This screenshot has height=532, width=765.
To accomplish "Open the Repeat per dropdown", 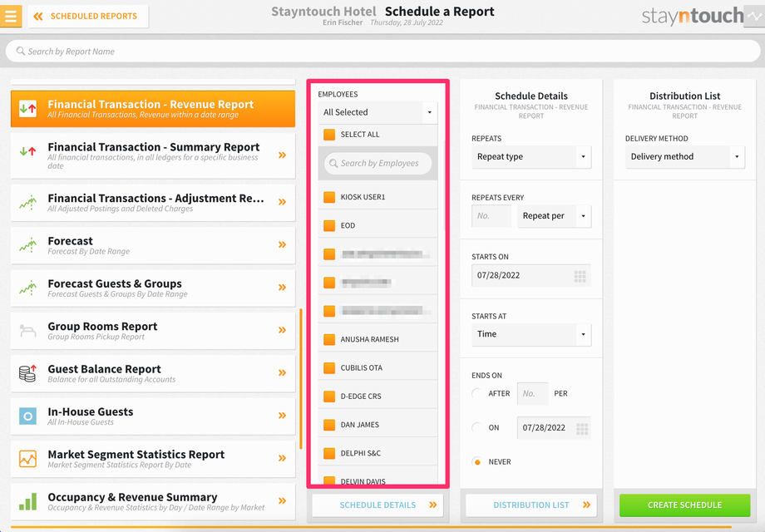I will (554, 216).
